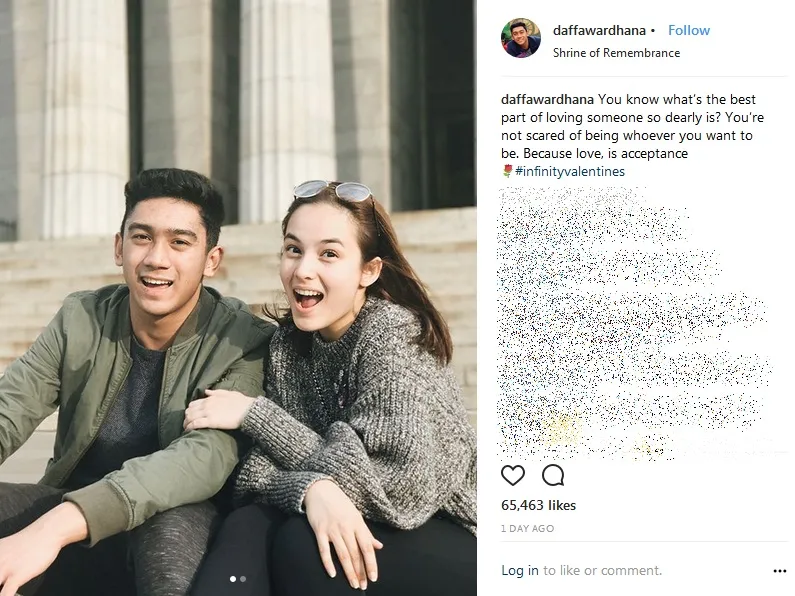This screenshot has width=795, height=596.
Task: Select the first carousel dot indicator
Action: click(233, 579)
